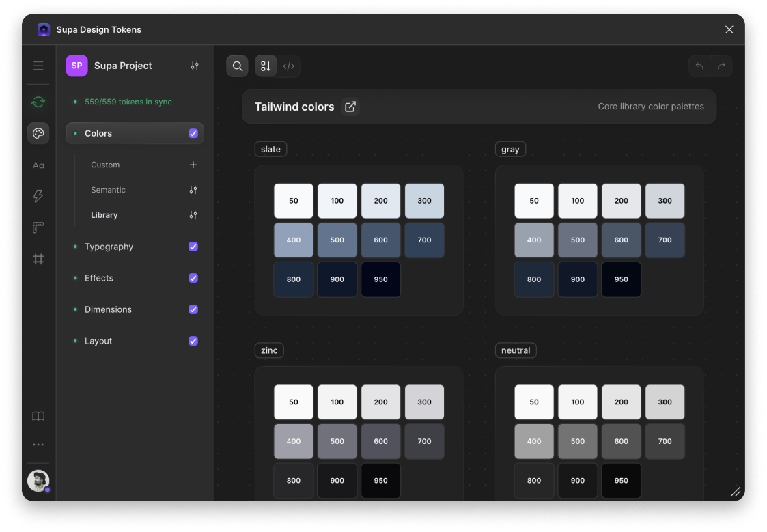
Task: Uncheck the Colors checkbox
Action: [x=193, y=133]
